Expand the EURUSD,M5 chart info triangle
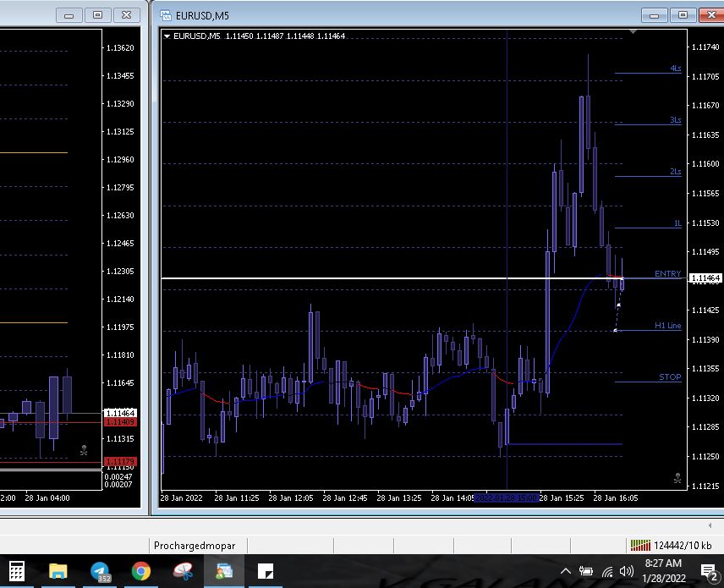The image size is (724, 588). (167, 36)
